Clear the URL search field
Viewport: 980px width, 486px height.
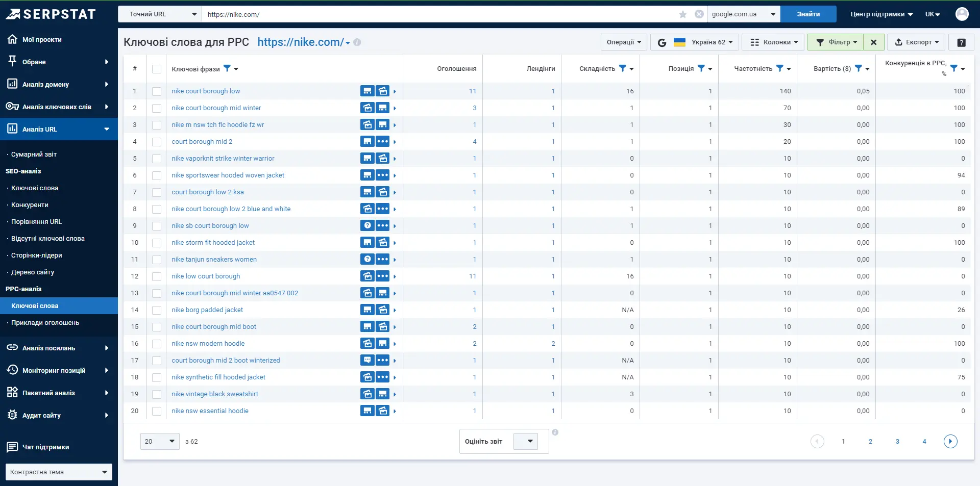(699, 14)
